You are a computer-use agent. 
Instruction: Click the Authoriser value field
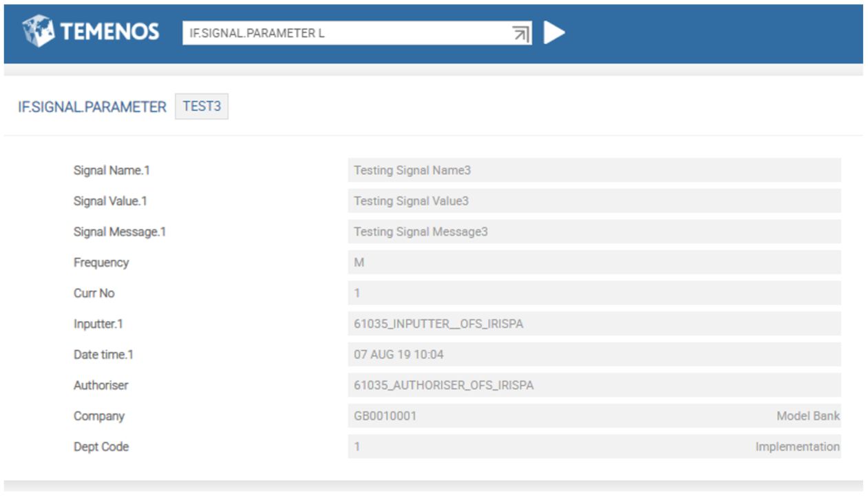tap(593, 385)
